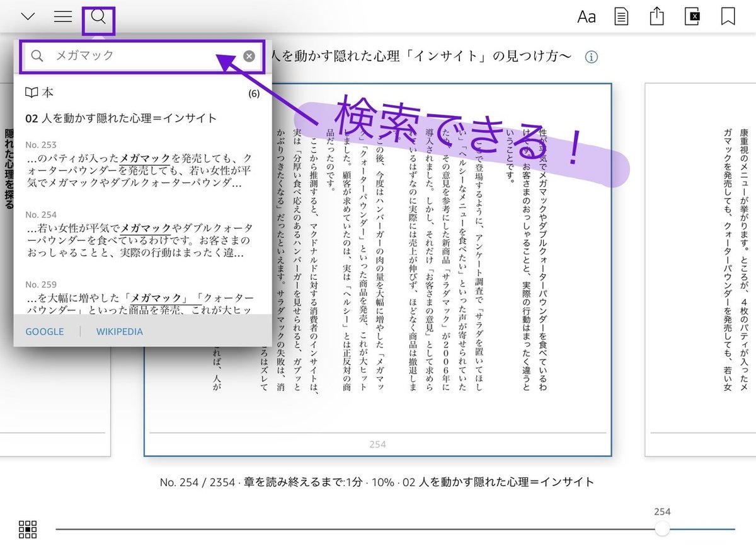Open the page grid view icon
Screen dimensions: 756x553
[28, 530]
